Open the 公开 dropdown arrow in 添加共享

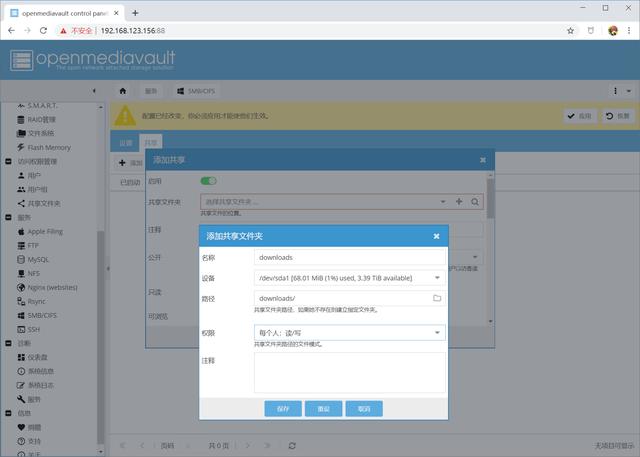click(x=475, y=257)
